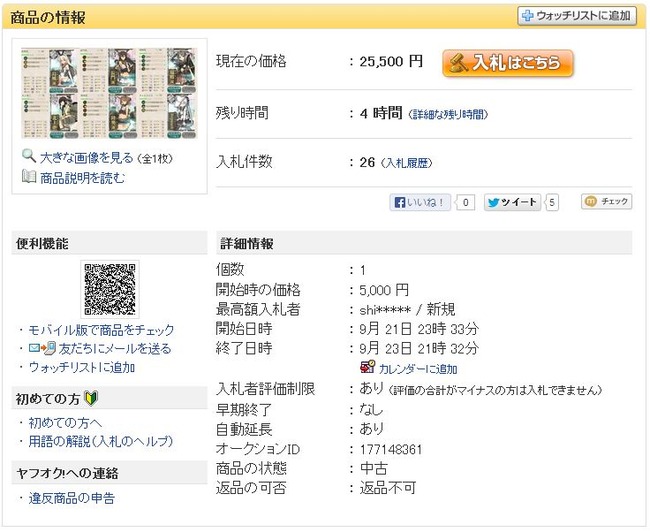Viewport: 650px width, 532px height.
Task: Click the 中古 condition value
Action: coord(374,469)
